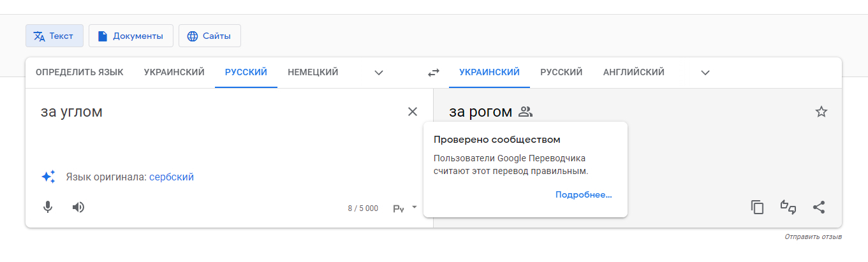Image resolution: width=868 pixels, height=262 pixels.
Task: Listen to source text pronunciation
Action: click(x=78, y=207)
